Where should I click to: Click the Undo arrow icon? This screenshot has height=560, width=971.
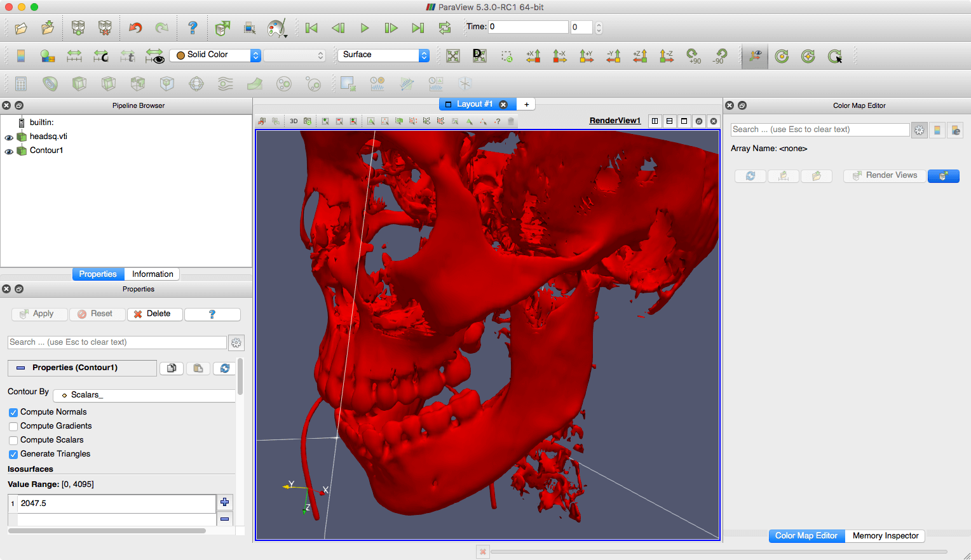click(135, 28)
